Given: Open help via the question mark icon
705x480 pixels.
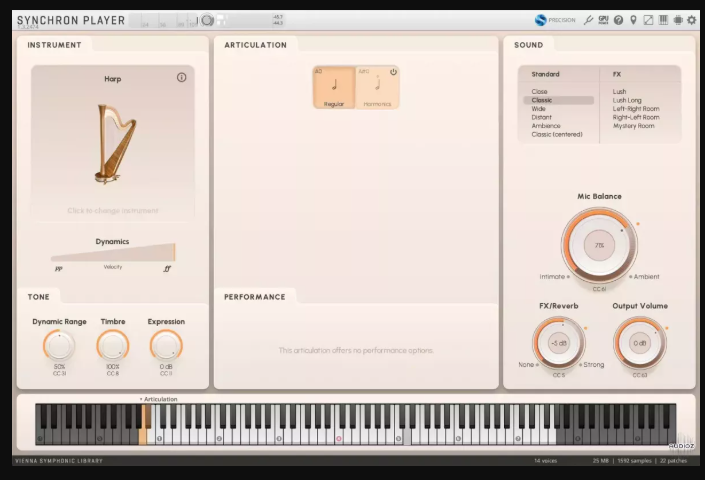Looking at the screenshot, I should [x=618, y=20].
